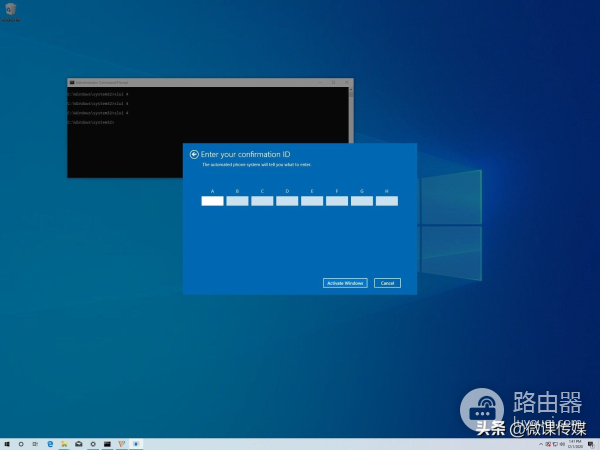Focus the confirmation ID field A
600x450 pixels.
[x=212, y=201]
